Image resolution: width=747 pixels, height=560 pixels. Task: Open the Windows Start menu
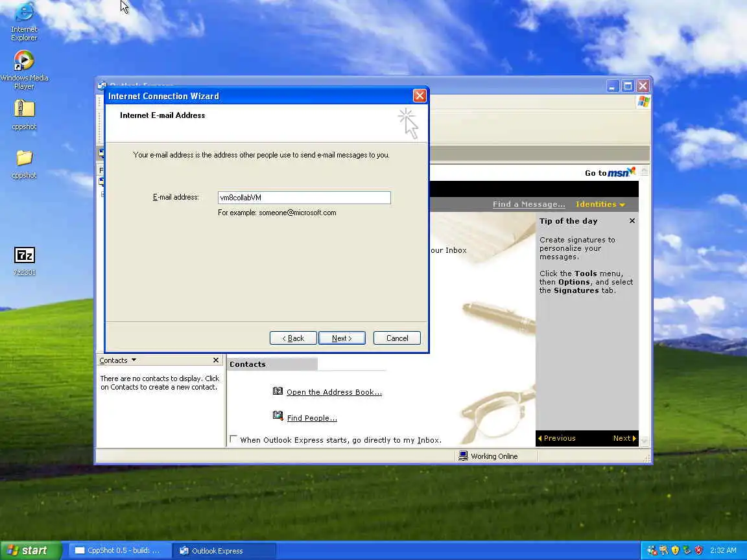pos(30,550)
